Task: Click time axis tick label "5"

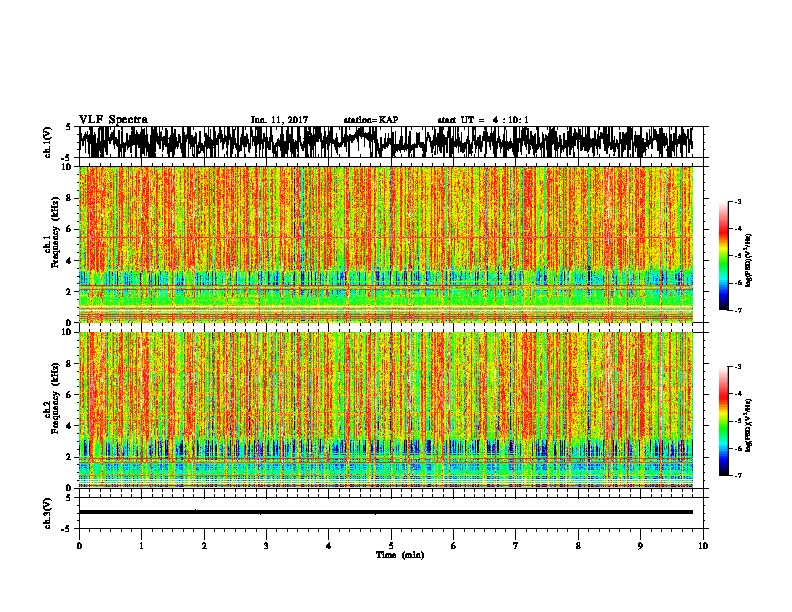Action: 391,546
